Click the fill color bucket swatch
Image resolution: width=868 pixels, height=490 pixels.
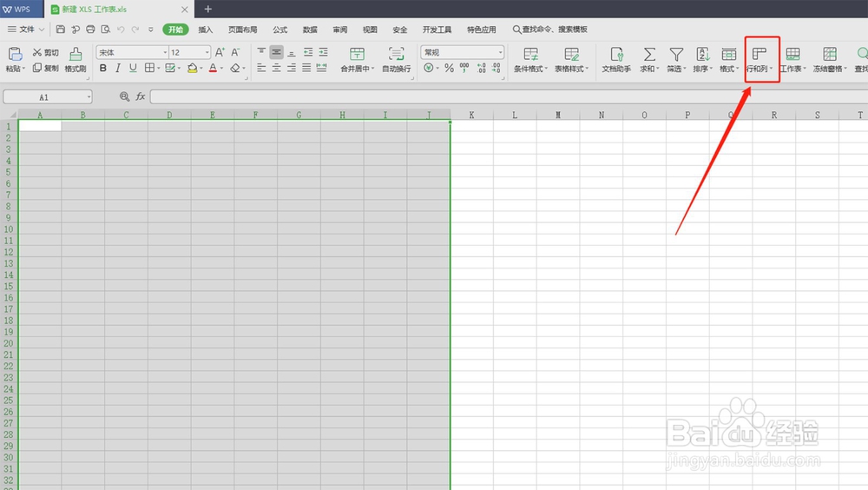pos(192,68)
